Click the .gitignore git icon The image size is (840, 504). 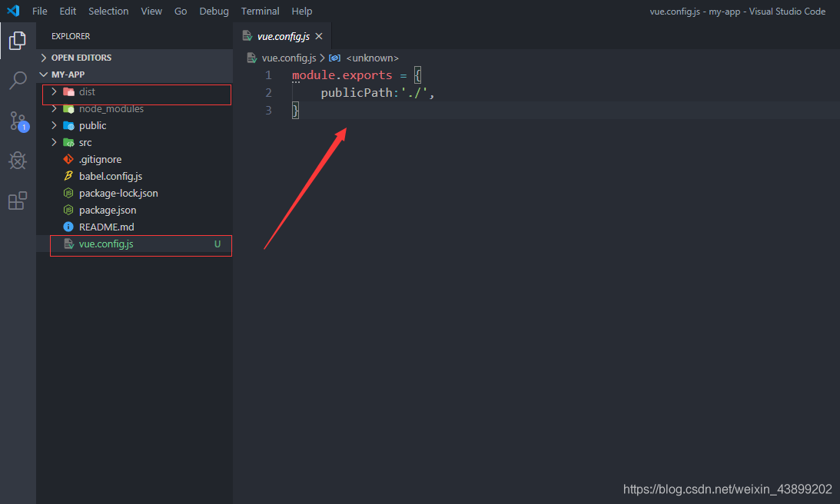pyautogui.click(x=68, y=159)
